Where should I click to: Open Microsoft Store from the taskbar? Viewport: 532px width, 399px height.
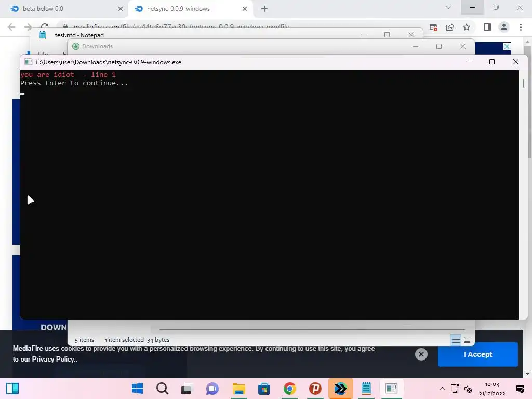pos(264,389)
